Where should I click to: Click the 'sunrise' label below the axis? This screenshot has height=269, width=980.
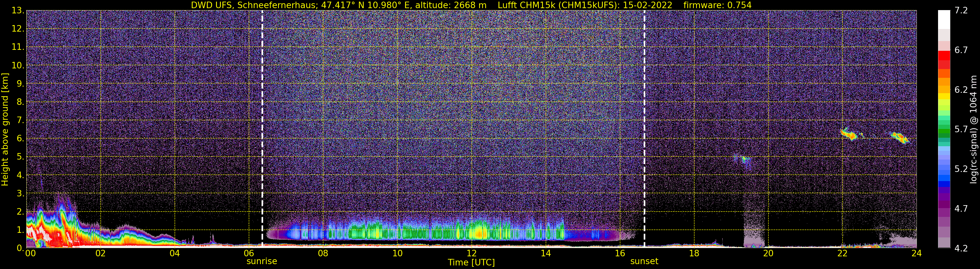[262, 262]
